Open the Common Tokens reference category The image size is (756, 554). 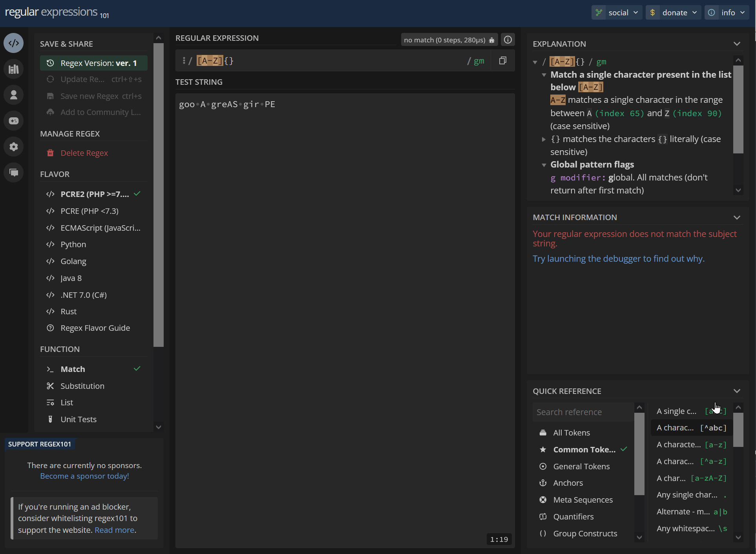(x=583, y=450)
